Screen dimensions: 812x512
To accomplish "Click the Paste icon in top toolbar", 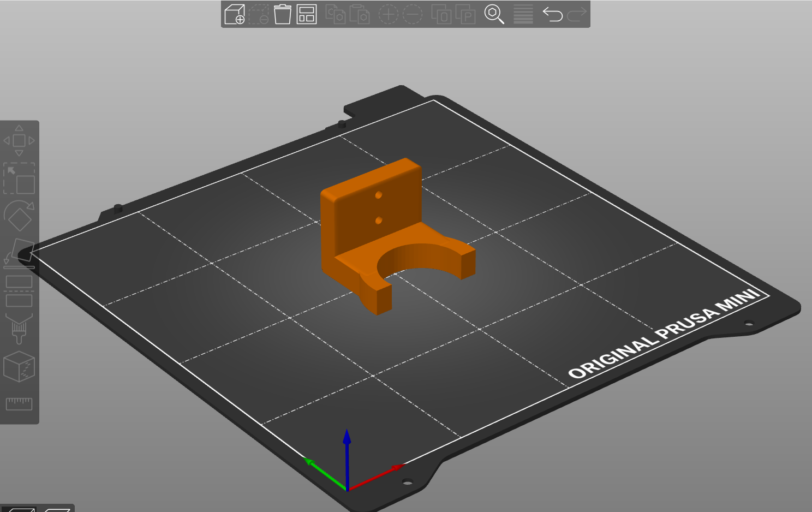I will click(360, 14).
